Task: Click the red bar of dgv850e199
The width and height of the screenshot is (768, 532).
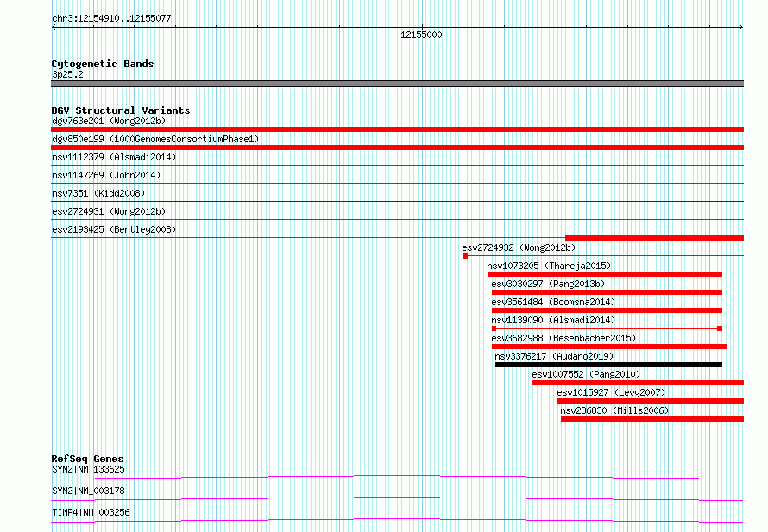Action: pyautogui.click(x=397, y=147)
